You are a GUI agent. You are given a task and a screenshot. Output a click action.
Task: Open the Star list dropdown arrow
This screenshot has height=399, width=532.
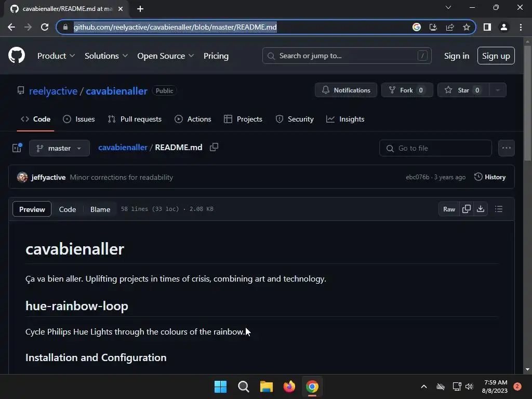[x=498, y=90]
